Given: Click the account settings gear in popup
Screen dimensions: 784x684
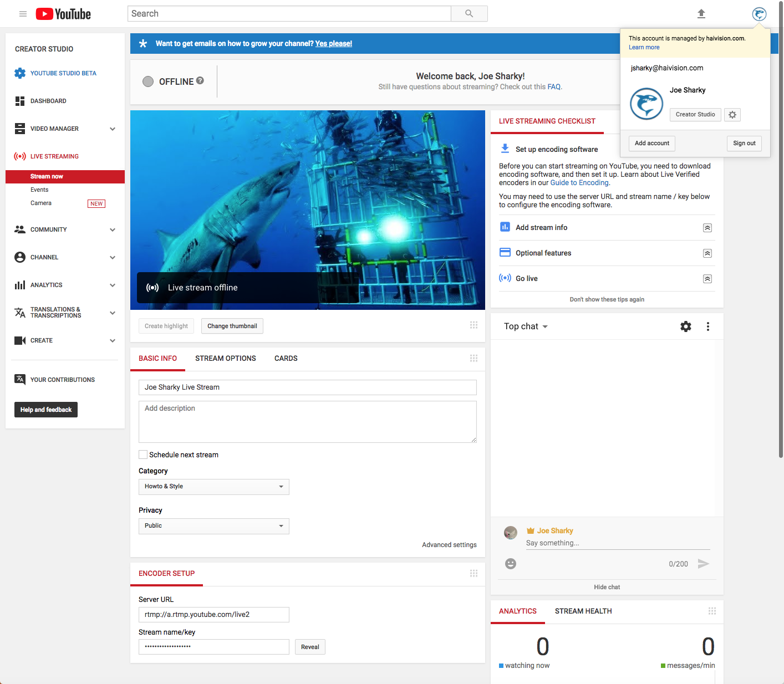Looking at the screenshot, I should (x=732, y=115).
